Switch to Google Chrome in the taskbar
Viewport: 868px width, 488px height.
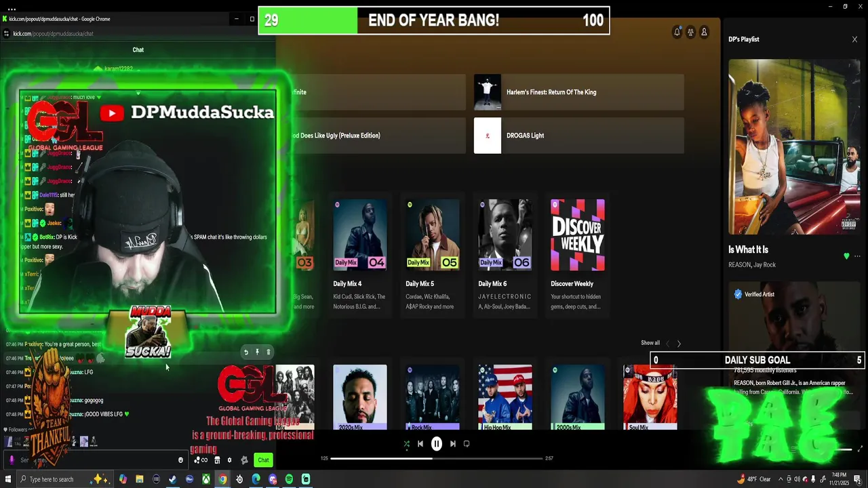coord(222,479)
